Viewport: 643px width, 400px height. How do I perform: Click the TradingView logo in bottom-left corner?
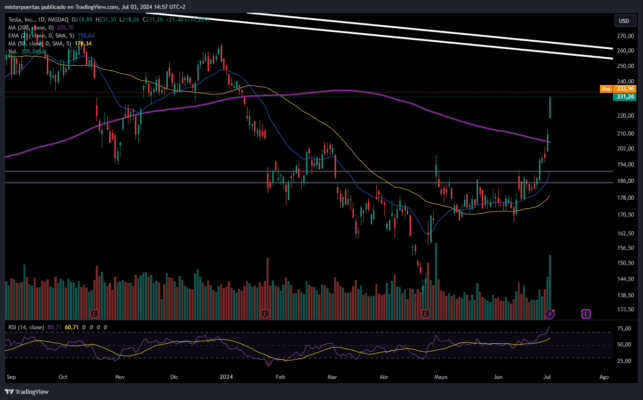[28, 392]
